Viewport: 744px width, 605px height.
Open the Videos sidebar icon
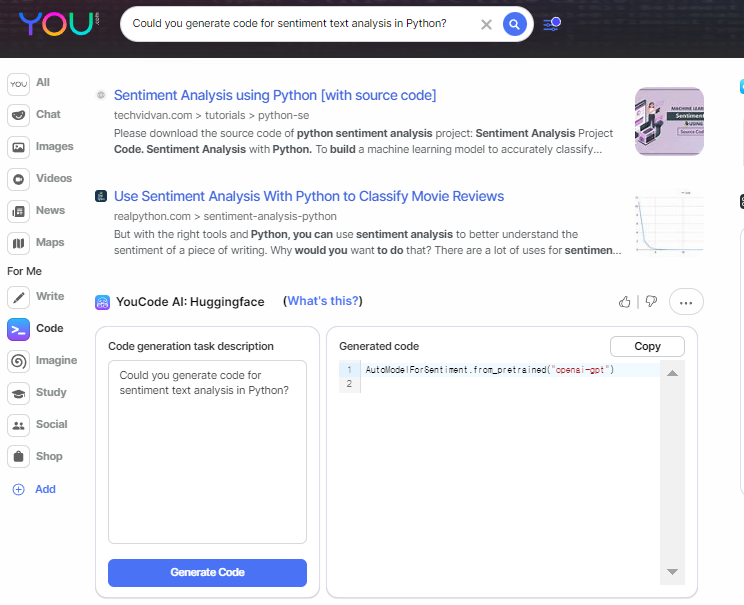19,179
